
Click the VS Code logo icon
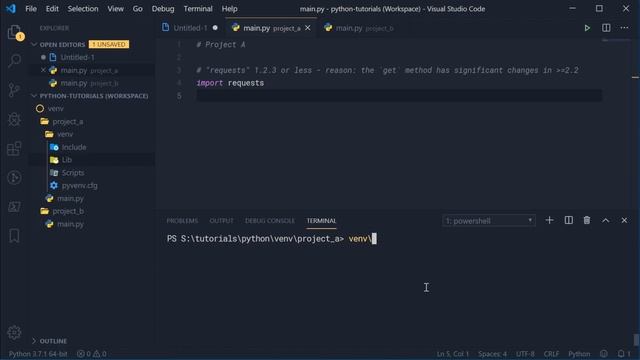click(x=11, y=9)
